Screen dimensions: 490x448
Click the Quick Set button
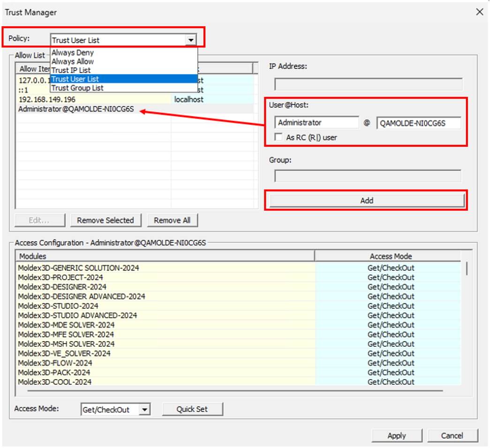[x=192, y=409]
